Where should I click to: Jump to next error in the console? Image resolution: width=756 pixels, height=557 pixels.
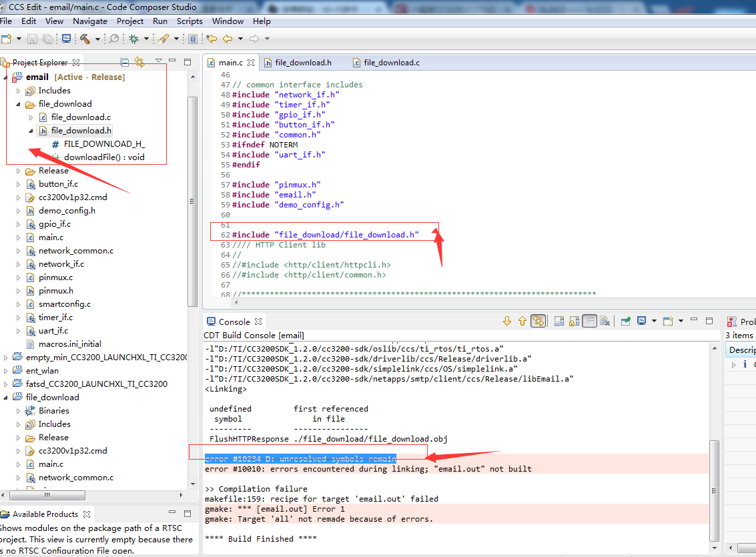[507, 321]
